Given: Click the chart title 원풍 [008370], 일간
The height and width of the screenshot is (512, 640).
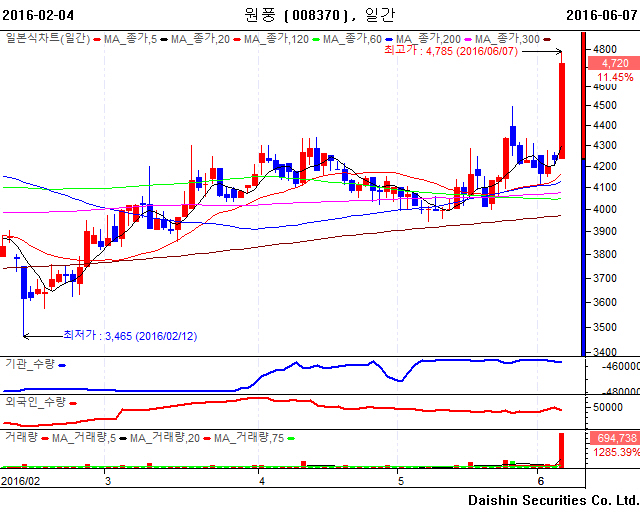Looking at the screenshot, I should (320, 15).
